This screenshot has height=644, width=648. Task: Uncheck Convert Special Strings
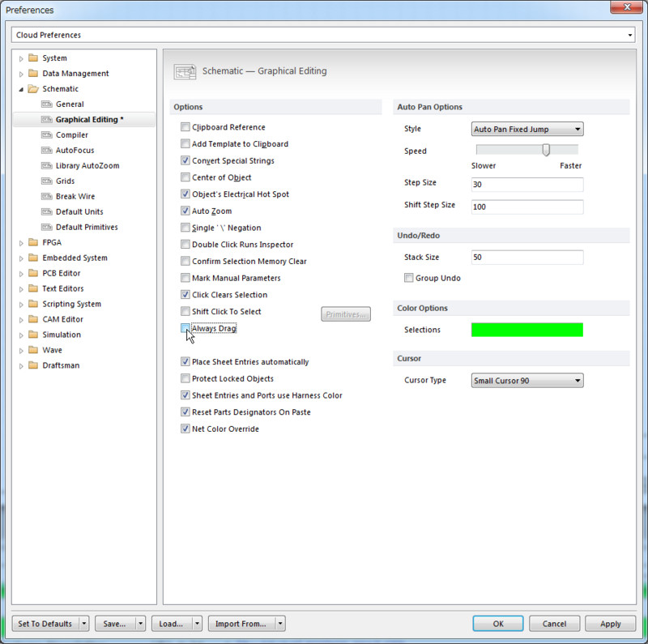click(185, 160)
